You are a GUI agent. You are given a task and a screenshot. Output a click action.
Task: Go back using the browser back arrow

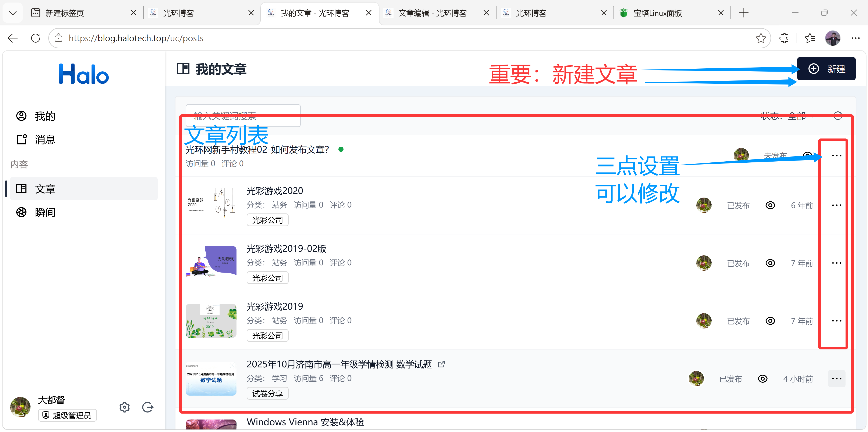(13, 38)
